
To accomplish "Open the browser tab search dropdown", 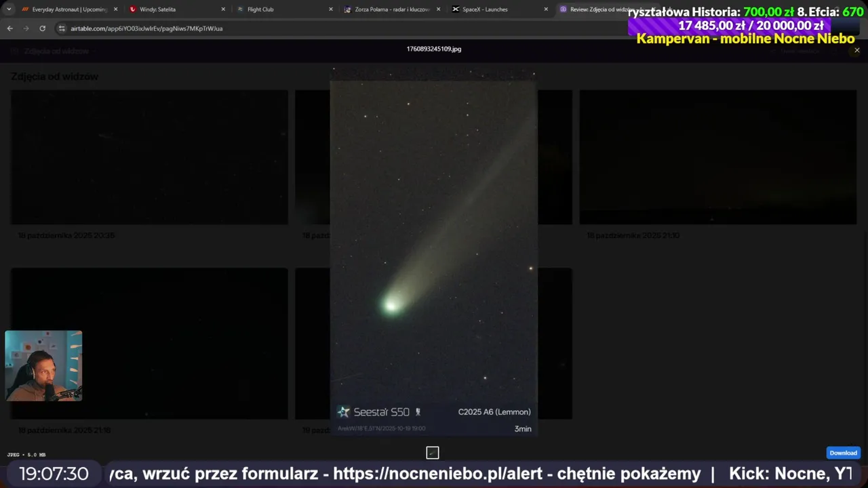I will (9, 9).
